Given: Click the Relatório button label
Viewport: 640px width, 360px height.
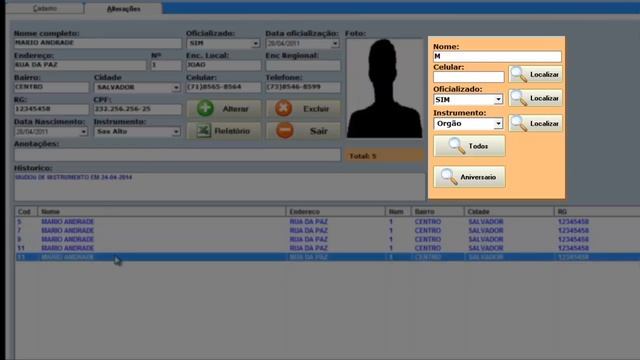Looking at the screenshot, I should (x=232, y=131).
